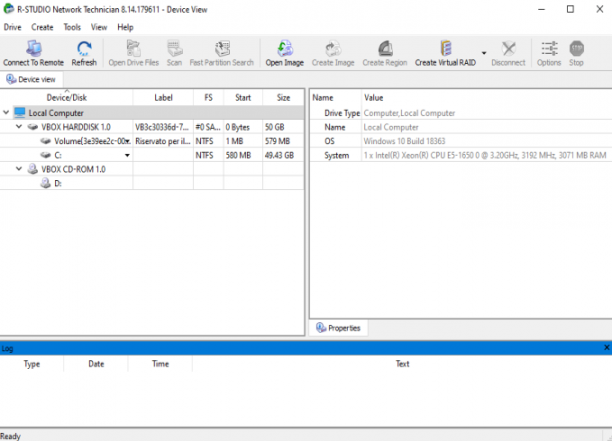Click the Create Region icon
Screen dimensions: 612x441
click(385, 48)
